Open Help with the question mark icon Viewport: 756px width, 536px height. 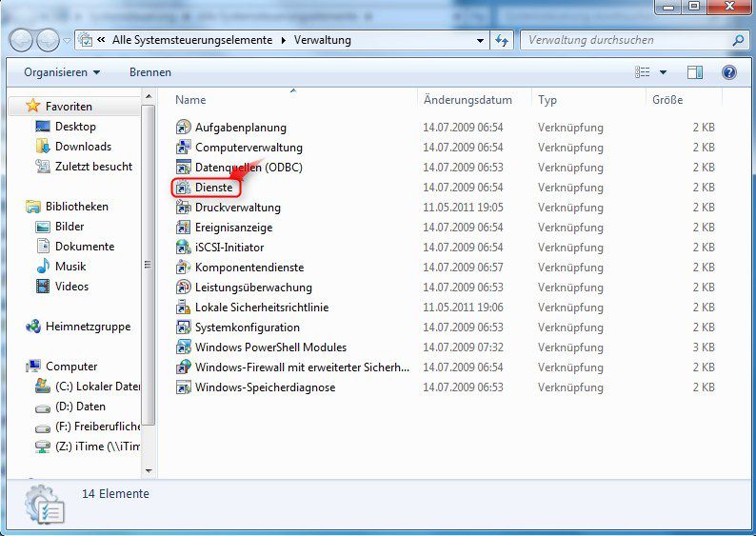point(729,72)
